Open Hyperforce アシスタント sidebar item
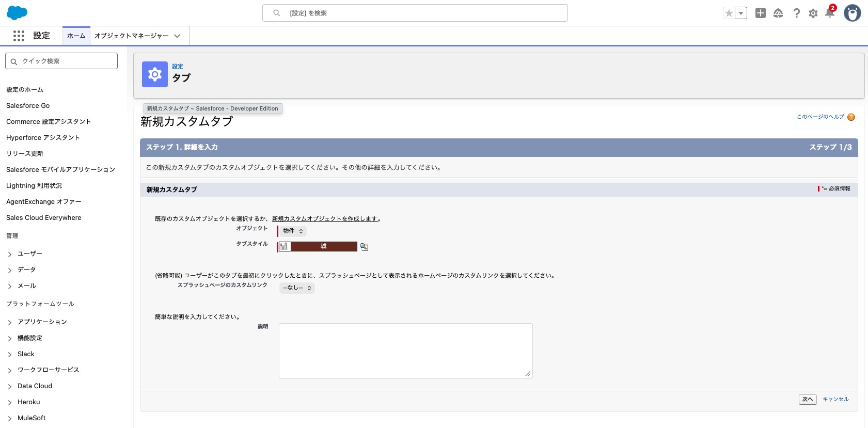The width and height of the screenshot is (868, 428). pyautogui.click(x=43, y=137)
